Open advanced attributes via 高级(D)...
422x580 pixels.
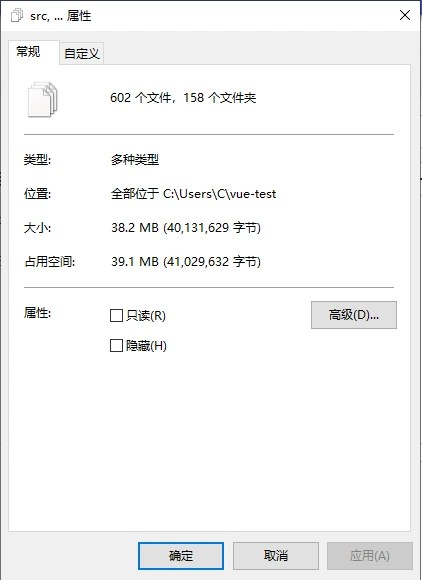click(x=354, y=315)
